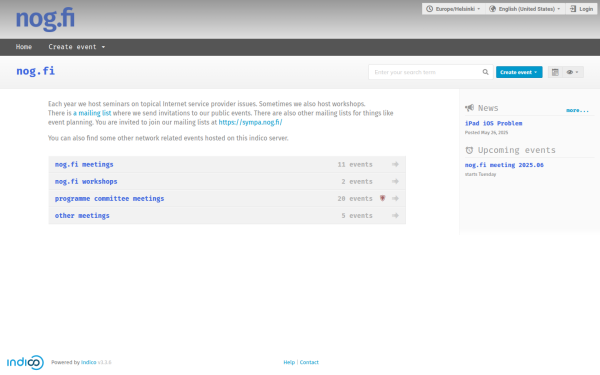The width and height of the screenshot is (600, 375).
Task: Open the https://sympa.nog.fi/ link
Action: point(250,122)
